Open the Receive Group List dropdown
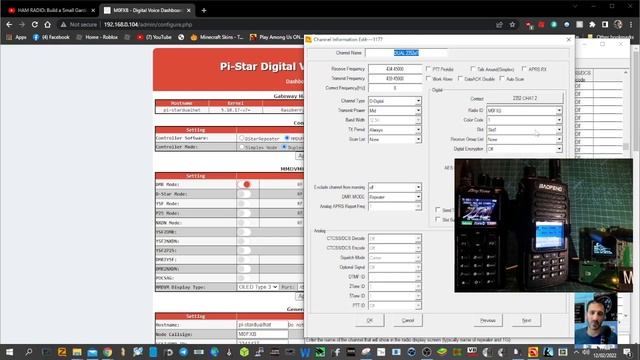The width and height of the screenshot is (640, 360). pyautogui.click(x=524, y=140)
